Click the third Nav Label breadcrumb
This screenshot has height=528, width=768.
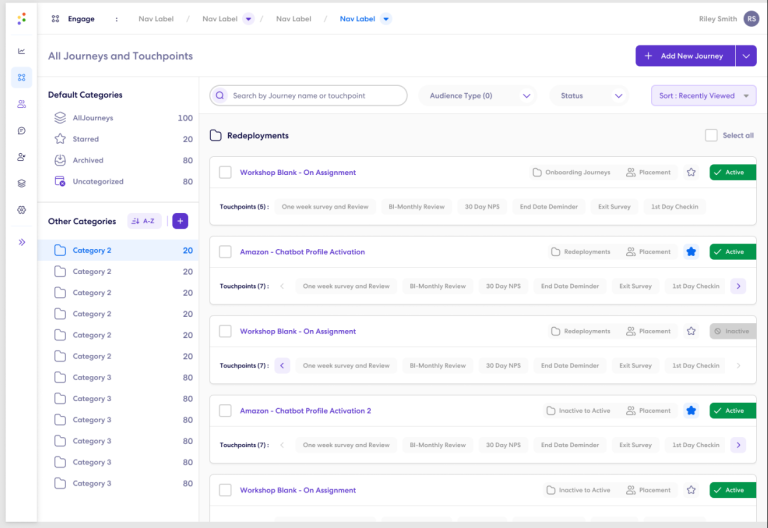click(x=293, y=19)
